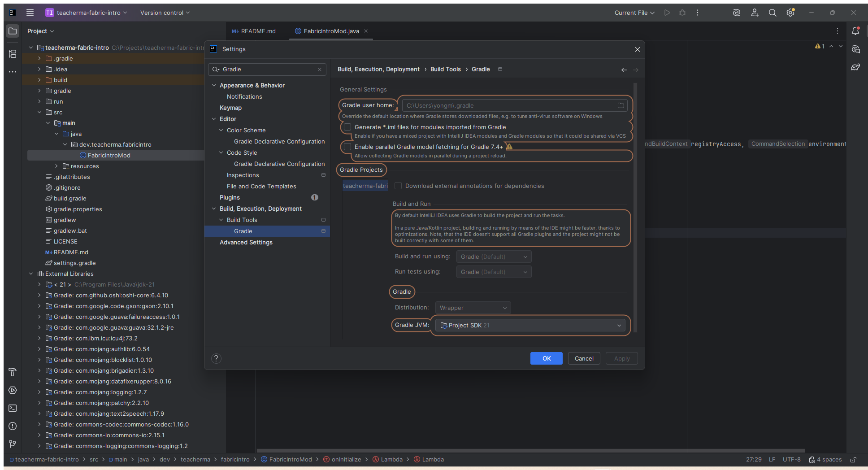
Task: Open the Services tool window icon
Action: pos(13,390)
